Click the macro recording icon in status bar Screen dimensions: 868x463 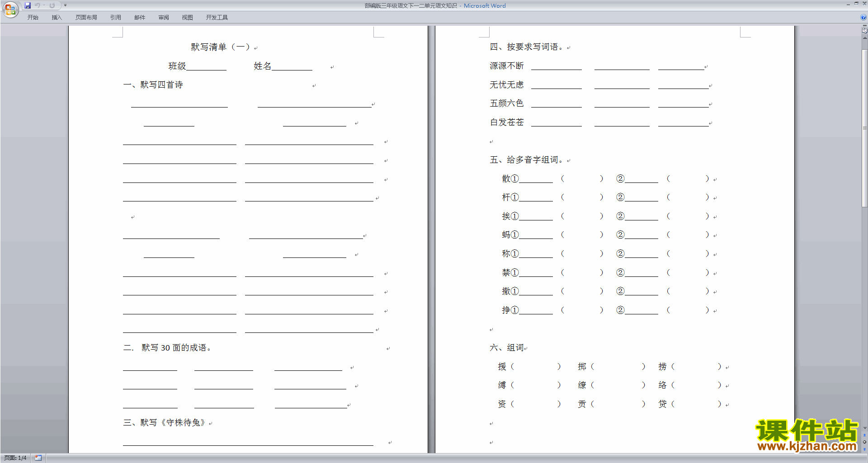[x=38, y=458]
